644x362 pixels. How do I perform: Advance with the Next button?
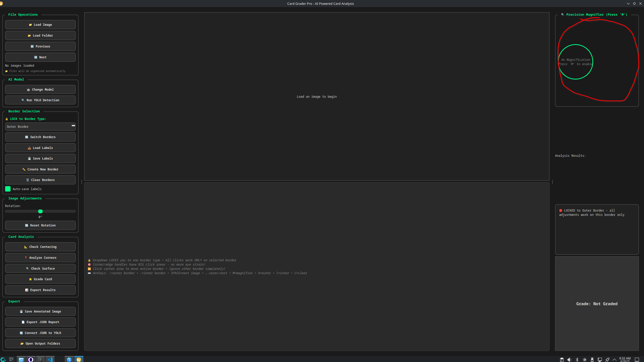click(40, 57)
